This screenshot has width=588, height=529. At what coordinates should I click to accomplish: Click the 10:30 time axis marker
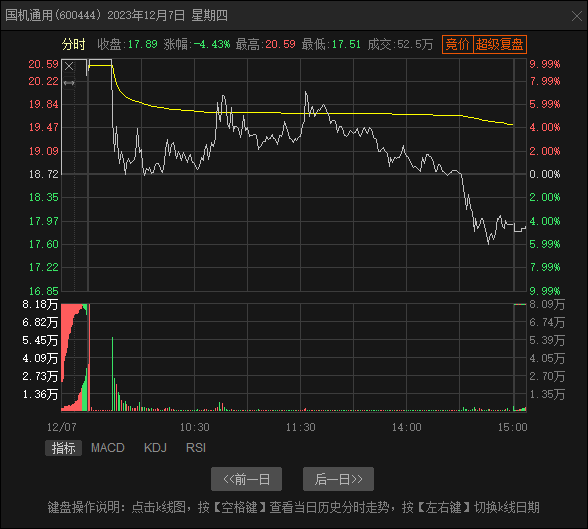pos(194,427)
